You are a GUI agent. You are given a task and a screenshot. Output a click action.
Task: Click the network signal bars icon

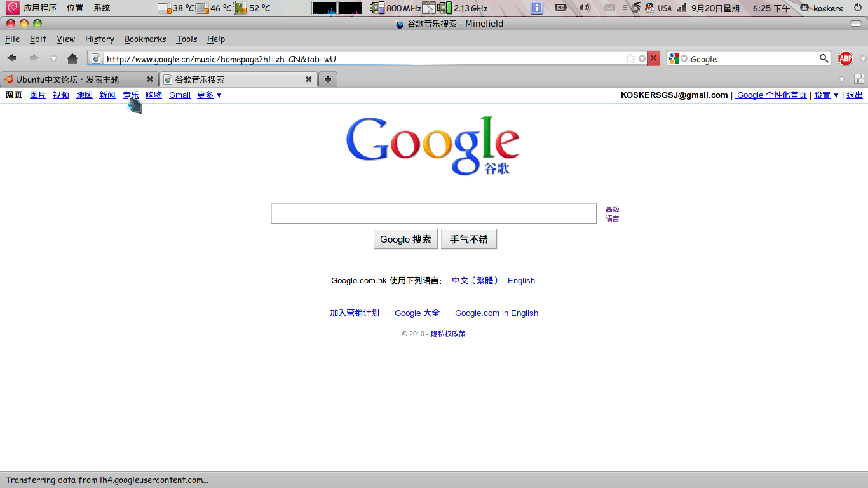tap(681, 8)
